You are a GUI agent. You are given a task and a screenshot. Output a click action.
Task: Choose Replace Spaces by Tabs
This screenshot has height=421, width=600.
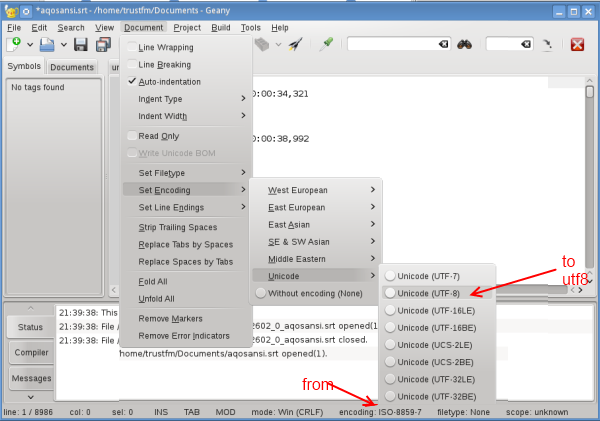pyautogui.click(x=186, y=262)
